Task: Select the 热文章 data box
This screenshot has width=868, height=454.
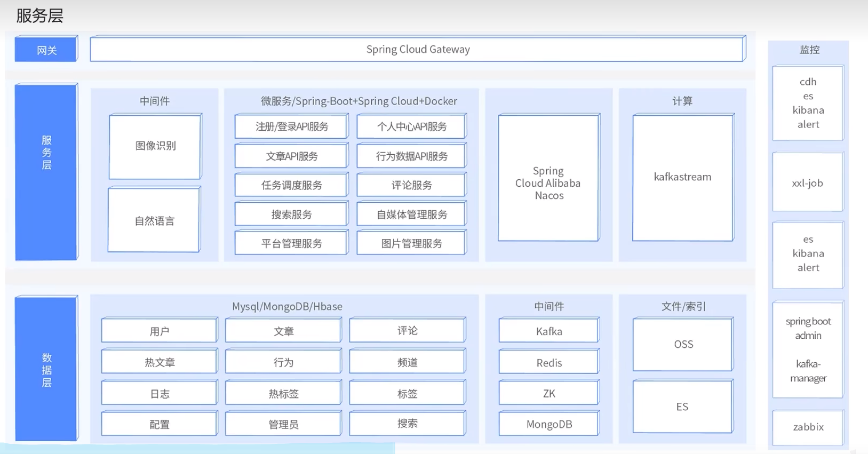Action: 160,362
